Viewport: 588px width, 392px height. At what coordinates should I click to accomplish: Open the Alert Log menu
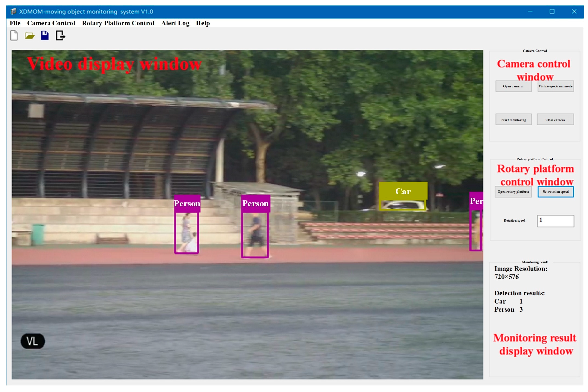pos(175,23)
